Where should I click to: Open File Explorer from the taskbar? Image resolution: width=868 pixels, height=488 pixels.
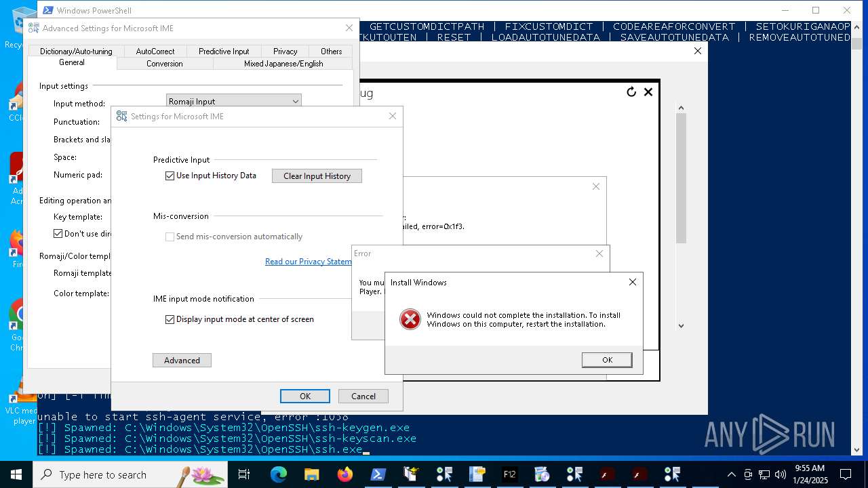pyautogui.click(x=311, y=474)
